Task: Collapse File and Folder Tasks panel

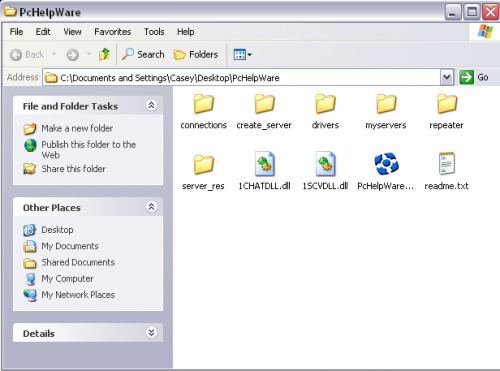Action: [151, 105]
